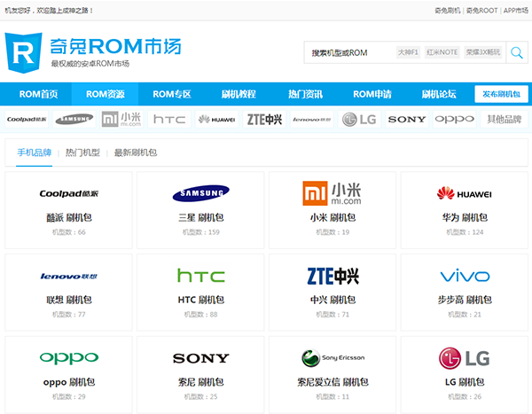Screen dimensions: 532x414
Task: Select Xiaomi logo in brand strip
Action: click(121, 120)
